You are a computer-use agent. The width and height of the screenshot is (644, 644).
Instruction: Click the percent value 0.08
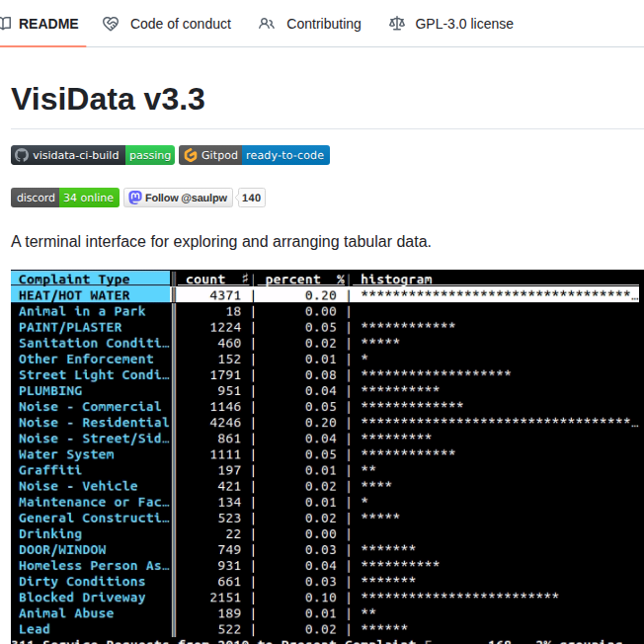pyautogui.click(x=321, y=374)
